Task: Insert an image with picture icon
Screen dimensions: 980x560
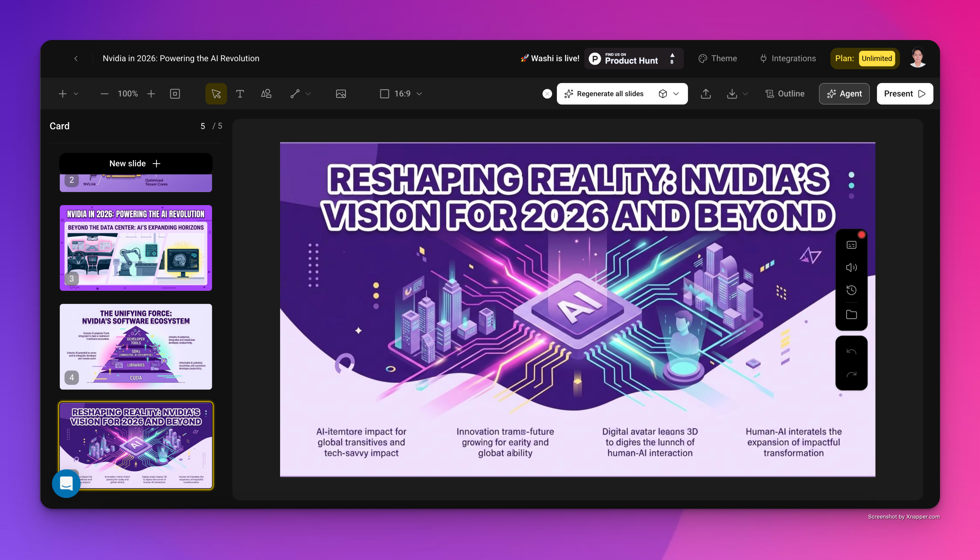Action: (x=341, y=94)
